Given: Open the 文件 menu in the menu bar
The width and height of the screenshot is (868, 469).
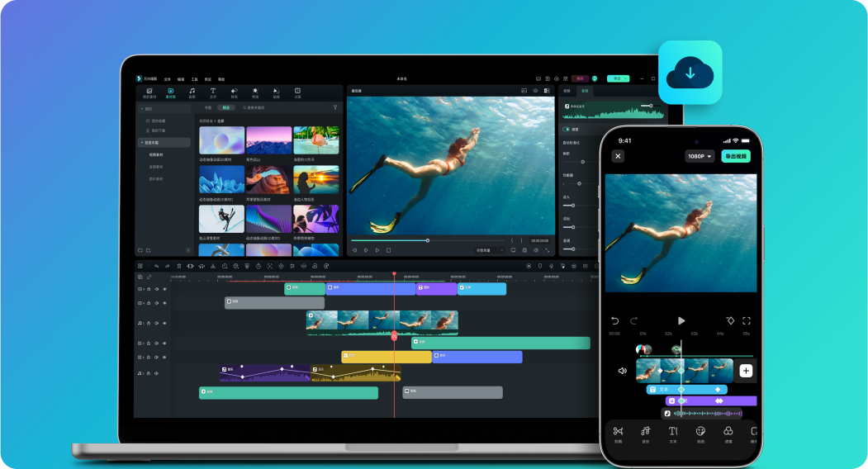Looking at the screenshot, I should 167,78.
